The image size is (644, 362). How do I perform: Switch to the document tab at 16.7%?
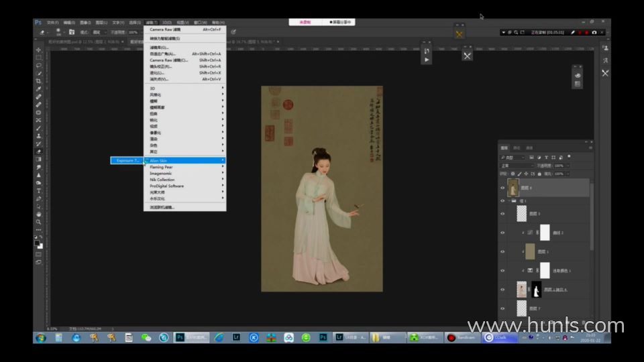252,42
